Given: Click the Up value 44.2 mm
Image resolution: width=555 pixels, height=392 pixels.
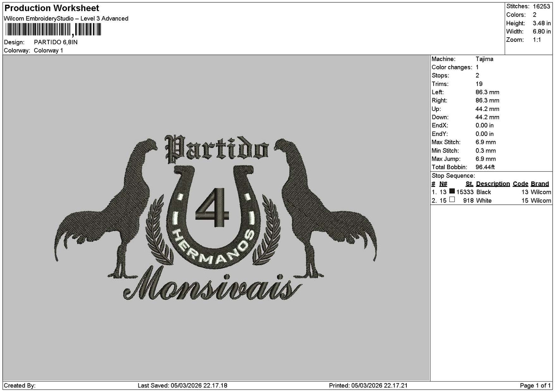Looking at the screenshot, I should pos(487,109).
